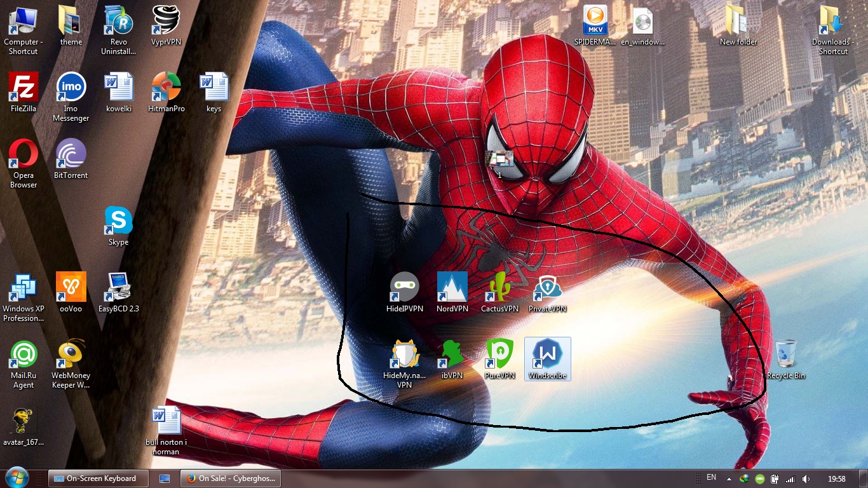Select the Recycle Bin icon
Screen dimensions: 868x488
pyautogui.click(x=786, y=359)
